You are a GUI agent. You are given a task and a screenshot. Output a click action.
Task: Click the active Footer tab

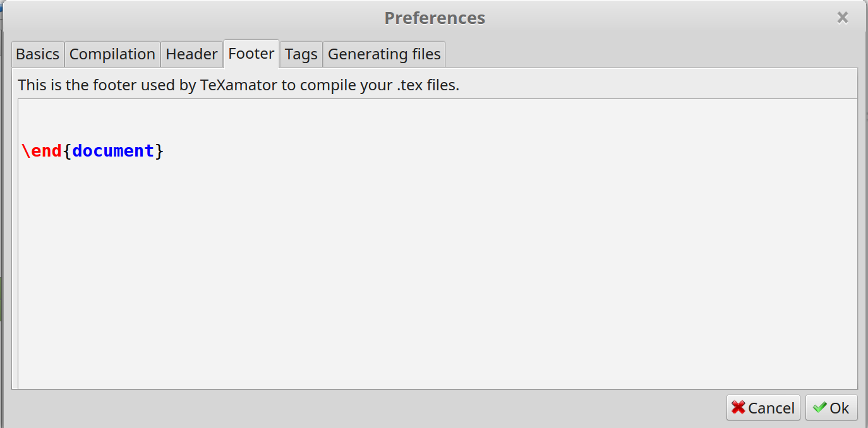251,54
